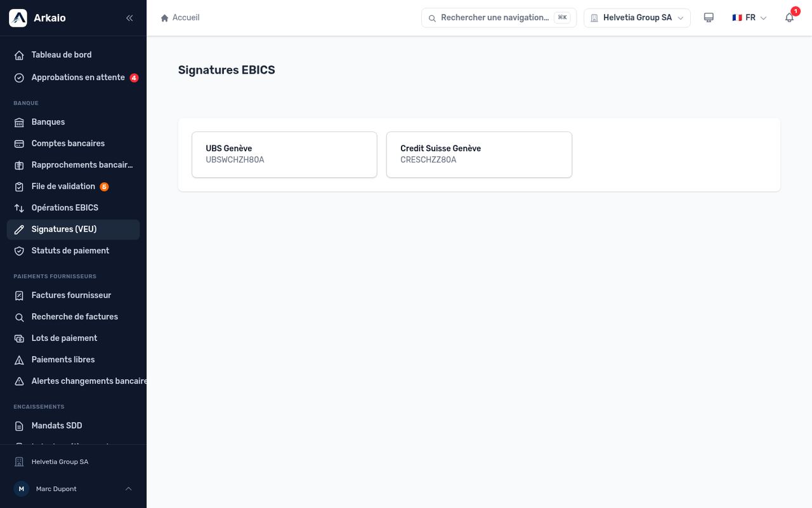Click the Approbations en attente check icon
Image resolution: width=812 pixels, height=508 pixels.
pyautogui.click(x=19, y=77)
